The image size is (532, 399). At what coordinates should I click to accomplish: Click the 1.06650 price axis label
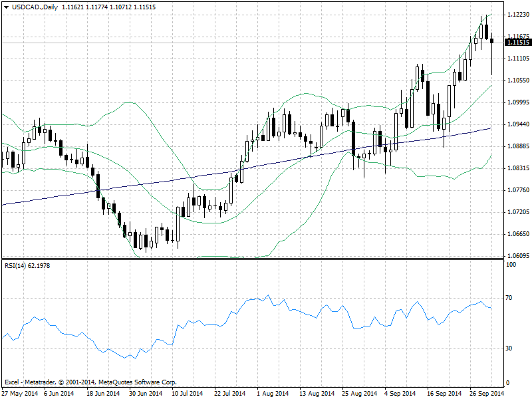click(518, 234)
